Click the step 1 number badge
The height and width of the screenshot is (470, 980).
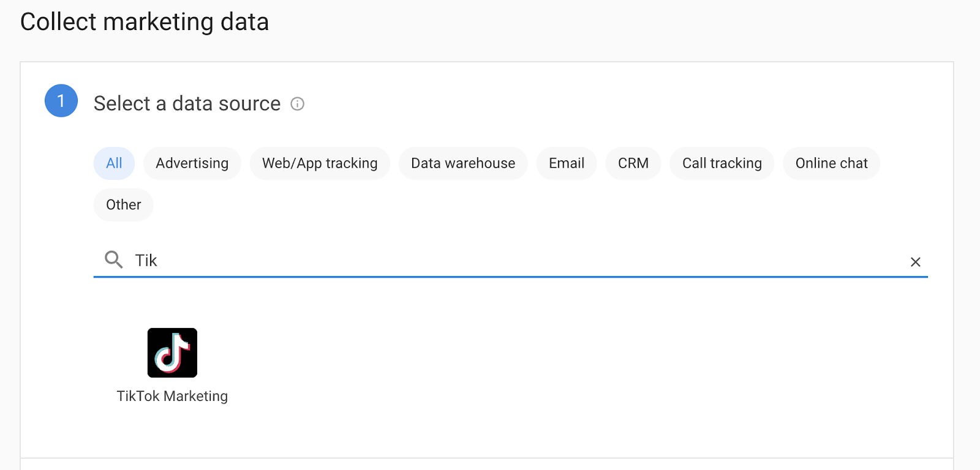61,101
